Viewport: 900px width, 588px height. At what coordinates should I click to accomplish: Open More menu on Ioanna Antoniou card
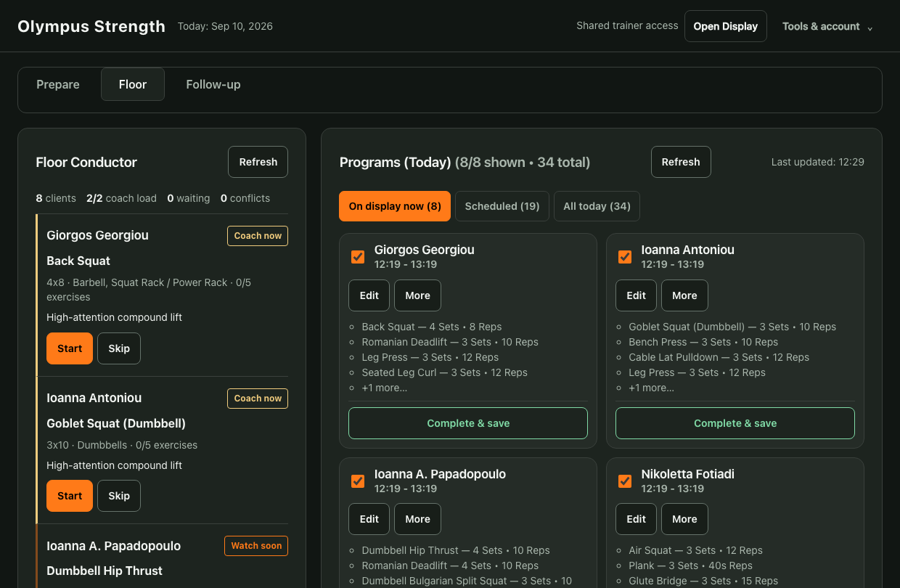coord(684,295)
